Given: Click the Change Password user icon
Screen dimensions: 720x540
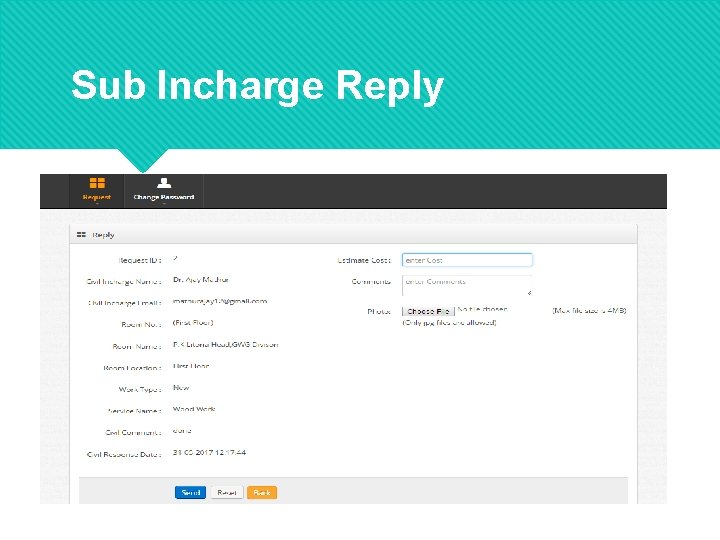Looking at the screenshot, I should pyautogui.click(x=164, y=183).
